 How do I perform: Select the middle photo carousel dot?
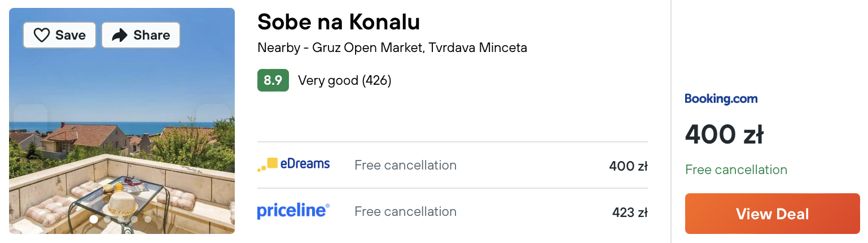tap(121, 219)
